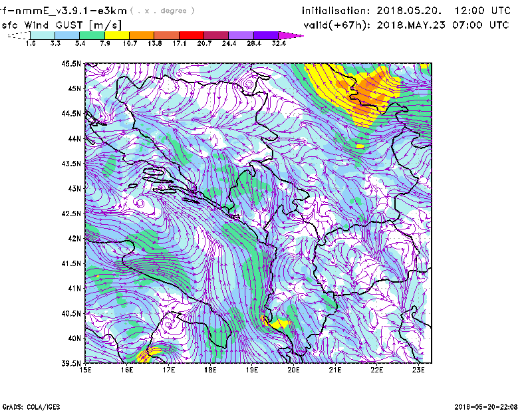Click the 20E longitude label
The width and height of the screenshot is (532, 411).
(293, 370)
